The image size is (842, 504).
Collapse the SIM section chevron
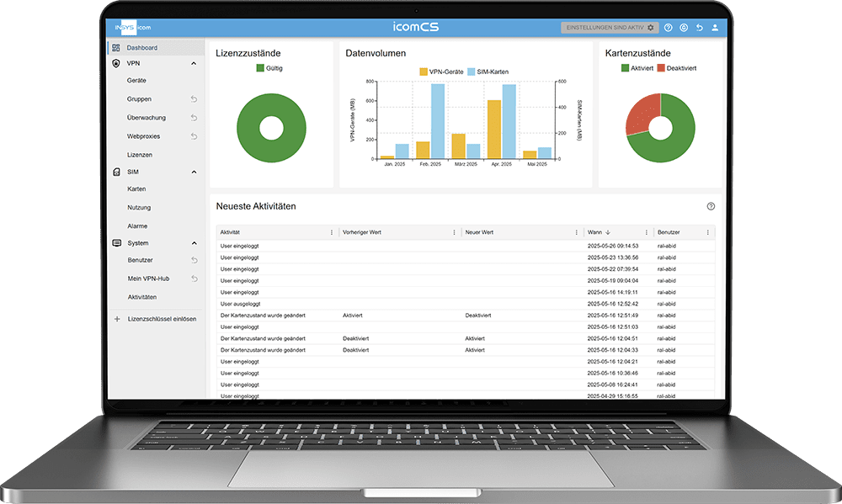point(194,172)
